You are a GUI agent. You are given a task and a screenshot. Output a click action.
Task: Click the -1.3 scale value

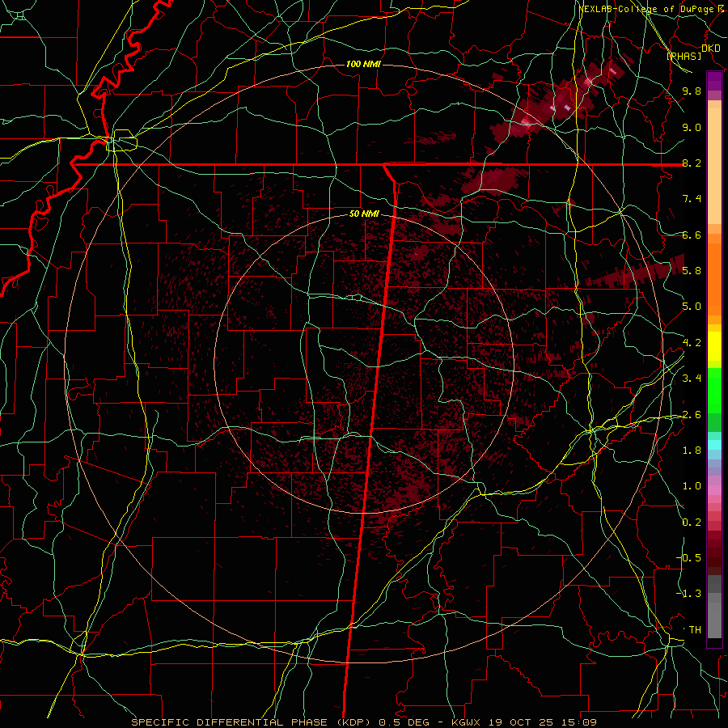(689, 594)
